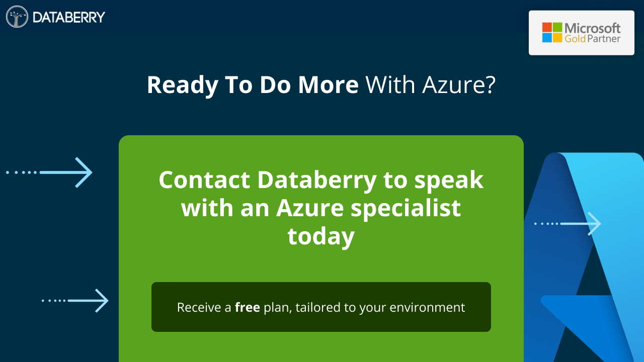Click the Microsoft four-color squares logo

pyautogui.click(x=552, y=33)
